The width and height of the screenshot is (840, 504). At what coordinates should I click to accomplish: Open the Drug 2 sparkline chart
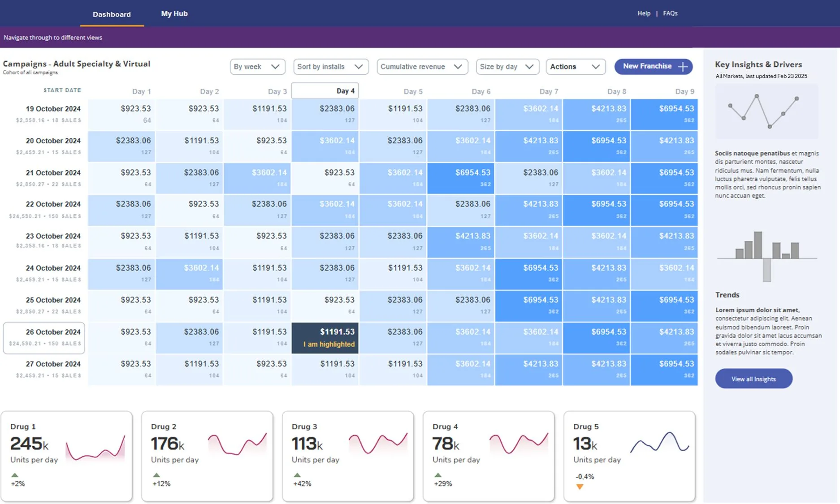pyautogui.click(x=237, y=444)
